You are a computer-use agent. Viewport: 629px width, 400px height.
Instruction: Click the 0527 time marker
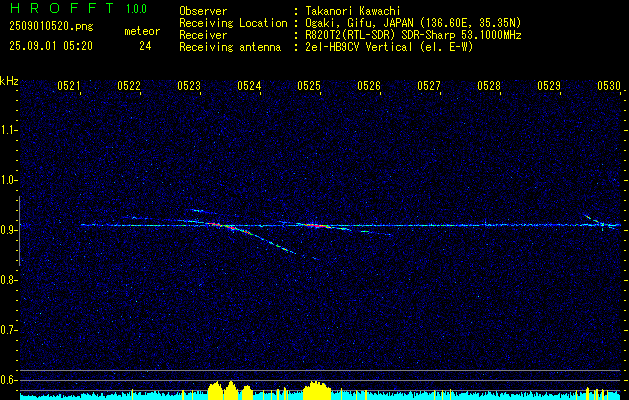coord(429,86)
